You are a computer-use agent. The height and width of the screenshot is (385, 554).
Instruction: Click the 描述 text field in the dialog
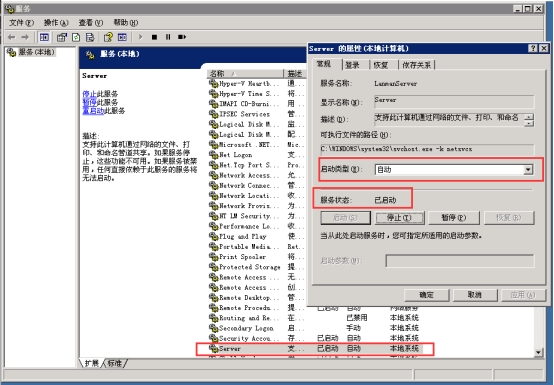449,119
